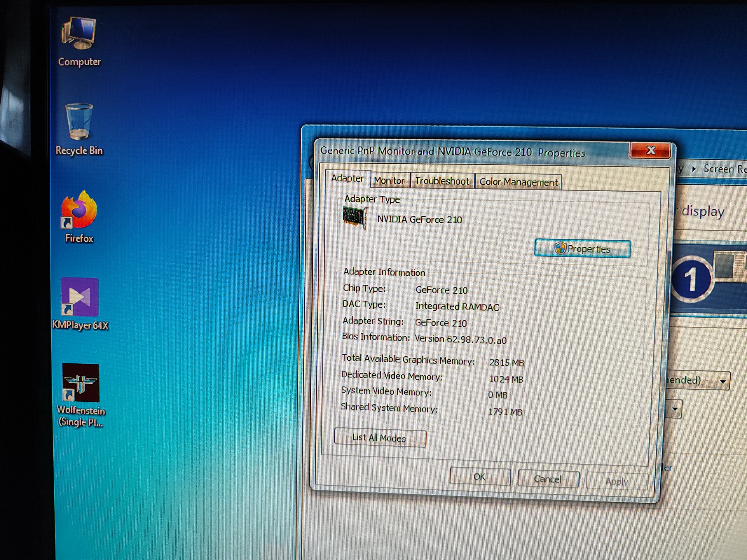Switch to the Monitor tab
Image resolution: width=747 pixels, height=560 pixels.
point(389,181)
